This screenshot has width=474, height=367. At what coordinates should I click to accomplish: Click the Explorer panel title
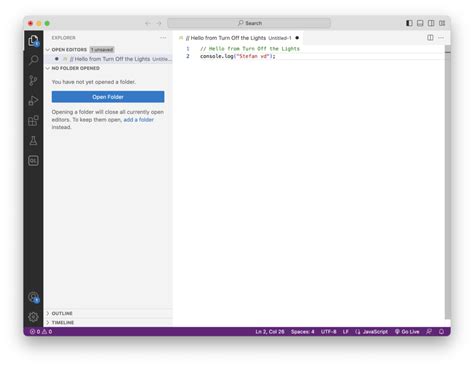point(63,38)
